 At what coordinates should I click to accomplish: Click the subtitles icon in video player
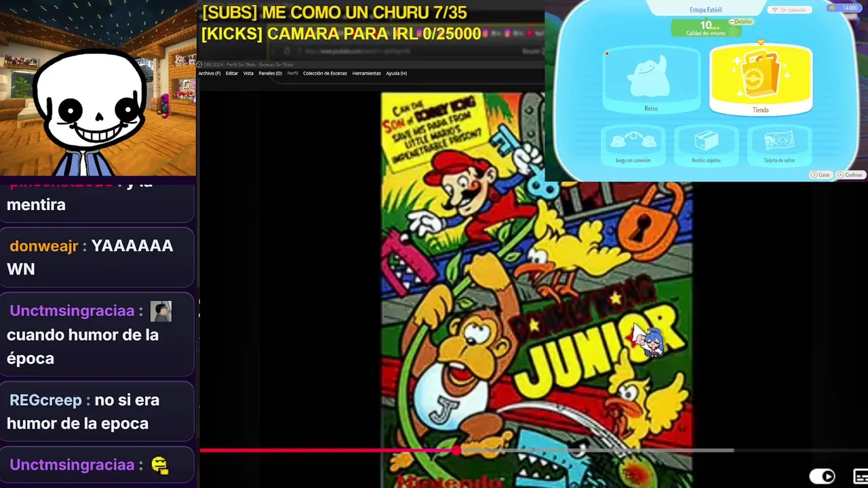point(861,476)
